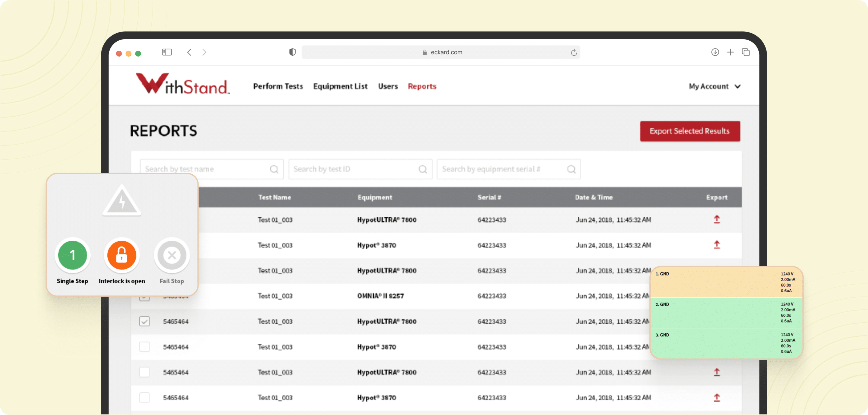The height and width of the screenshot is (415, 868).
Task: Select the 2. GND step card
Action: 726,313
